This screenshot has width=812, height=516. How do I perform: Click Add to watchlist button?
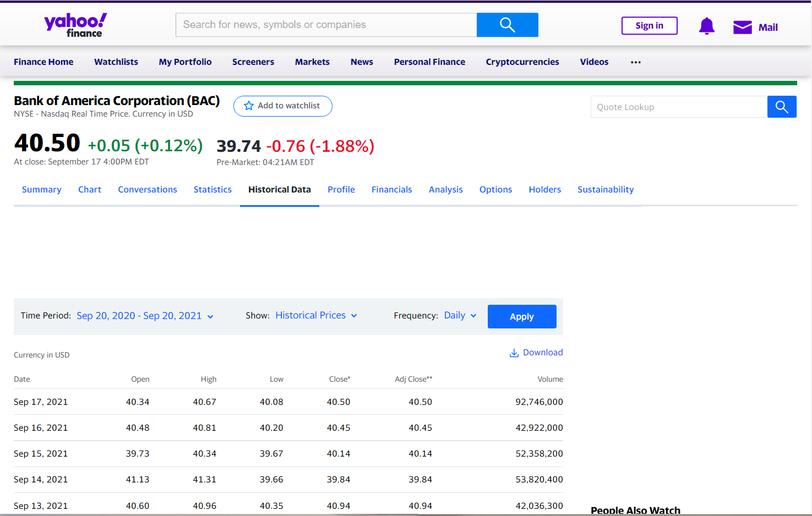pyautogui.click(x=283, y=106)
